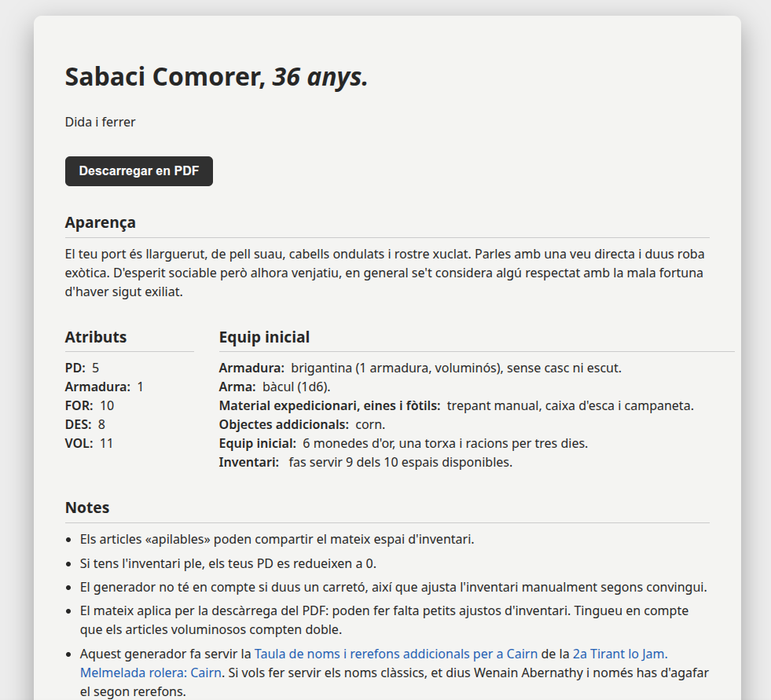The width and height of the screenshot is (771, 700).
Task: Click the Descarregar en PDF button
Action: pyautogui.click(x=138, y=171)
